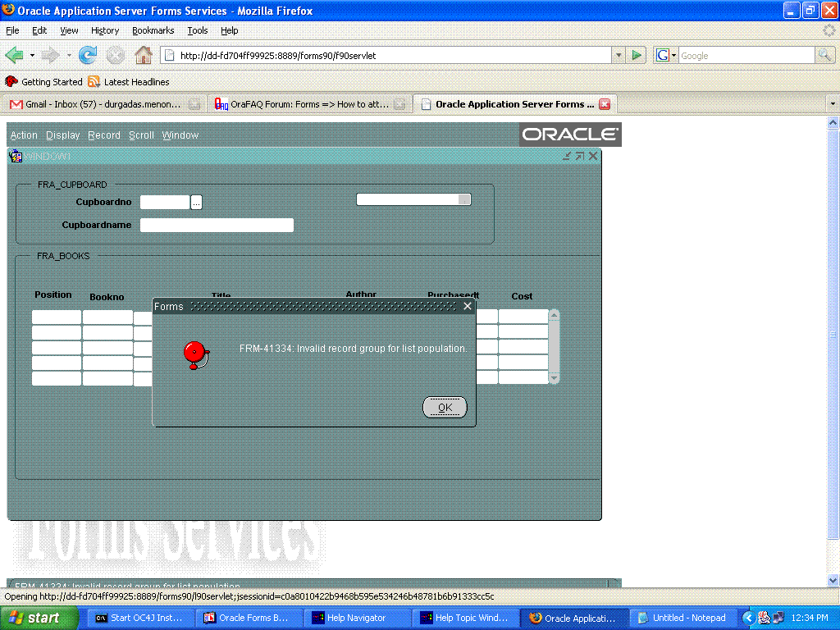Click the Google search box
840x630 pixels.
(x=746, y=55)
